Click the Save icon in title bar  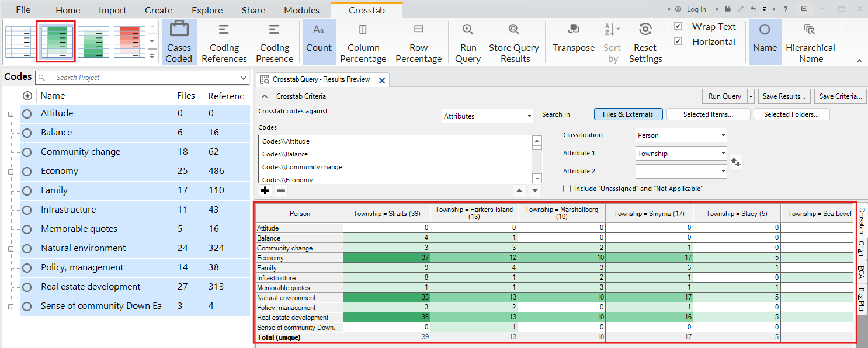point(728,9)
